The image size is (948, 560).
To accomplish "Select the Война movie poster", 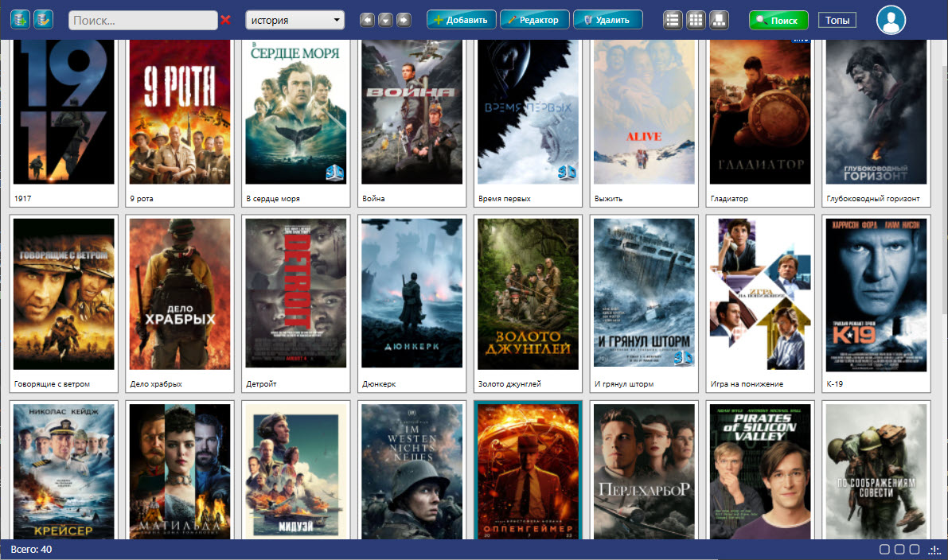I will pyautogui.click(x=412, y=111).
